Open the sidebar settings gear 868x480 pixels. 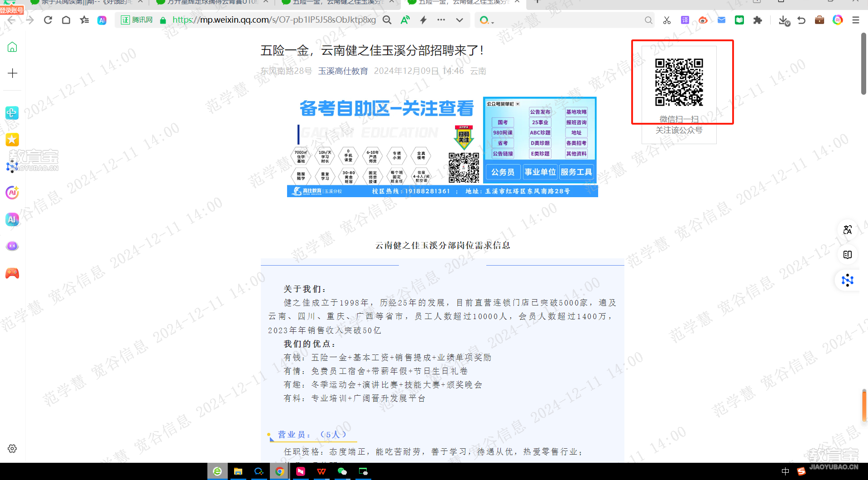tap(12, 448)
